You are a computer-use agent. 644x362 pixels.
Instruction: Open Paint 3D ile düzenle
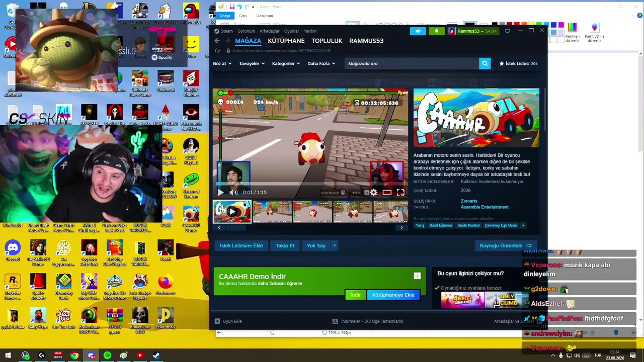click(x=595, y=33)
